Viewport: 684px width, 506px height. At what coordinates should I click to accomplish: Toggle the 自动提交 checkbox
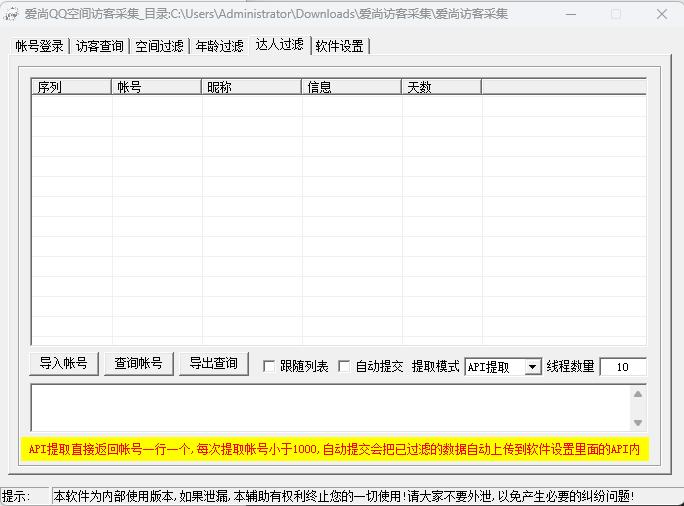click(345, 367)
